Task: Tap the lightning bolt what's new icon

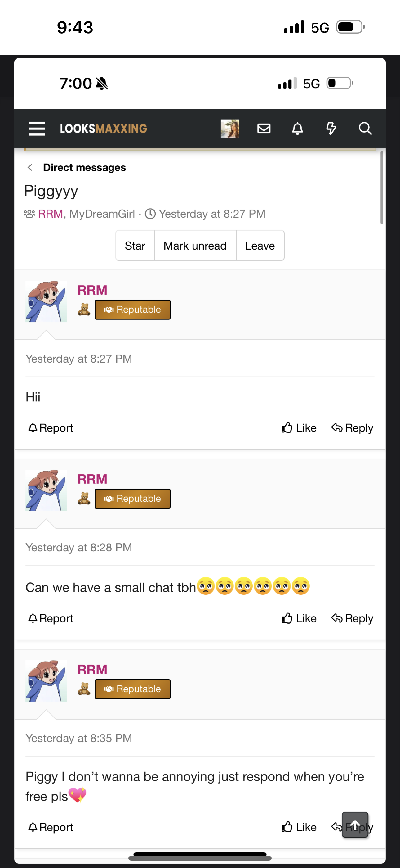Action: (x=331, y=129)
